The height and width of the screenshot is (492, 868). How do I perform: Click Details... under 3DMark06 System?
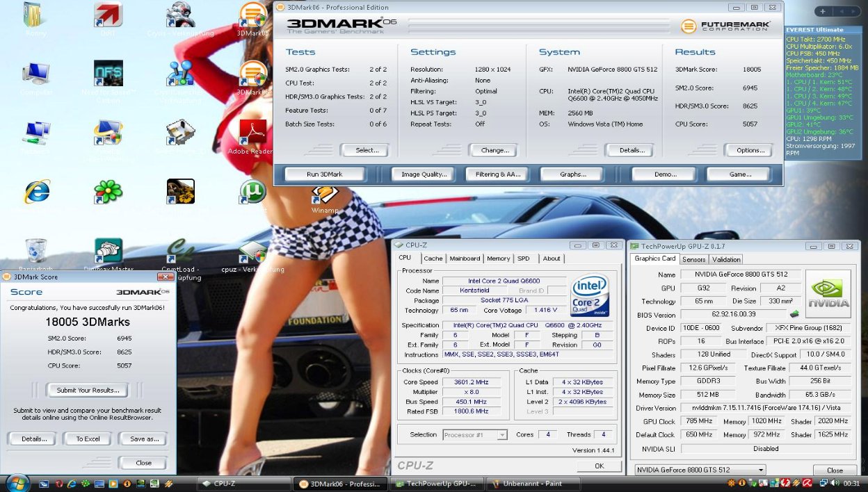click(632, 150)
